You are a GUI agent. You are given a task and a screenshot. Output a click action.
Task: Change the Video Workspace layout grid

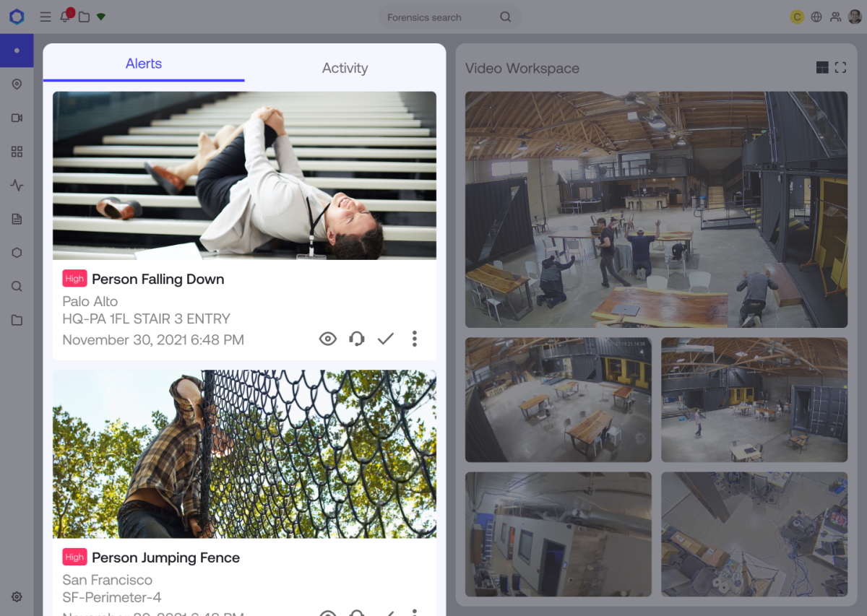tap(822, 67)
